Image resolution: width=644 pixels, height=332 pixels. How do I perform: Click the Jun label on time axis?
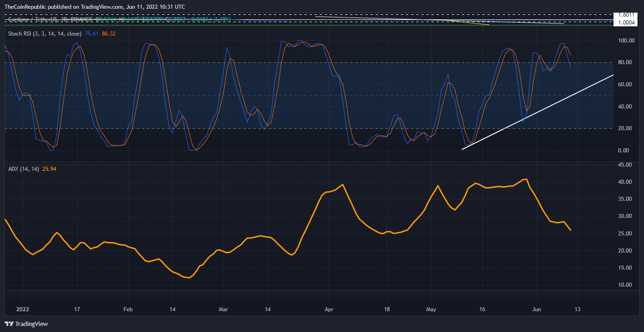click(x=536, y=309)
